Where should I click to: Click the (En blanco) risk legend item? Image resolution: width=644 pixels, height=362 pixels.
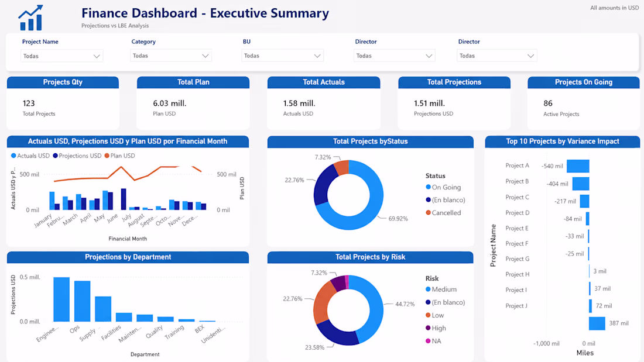tap(445, 302)
